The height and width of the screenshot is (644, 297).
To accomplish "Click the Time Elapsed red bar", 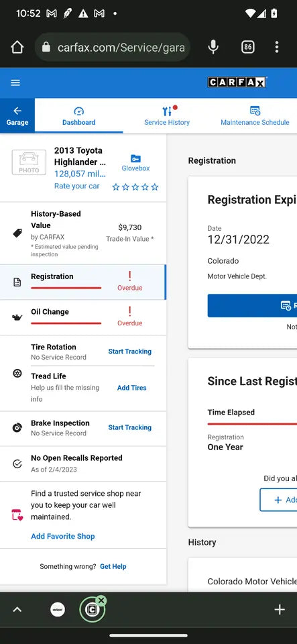I will coord(252,423).
